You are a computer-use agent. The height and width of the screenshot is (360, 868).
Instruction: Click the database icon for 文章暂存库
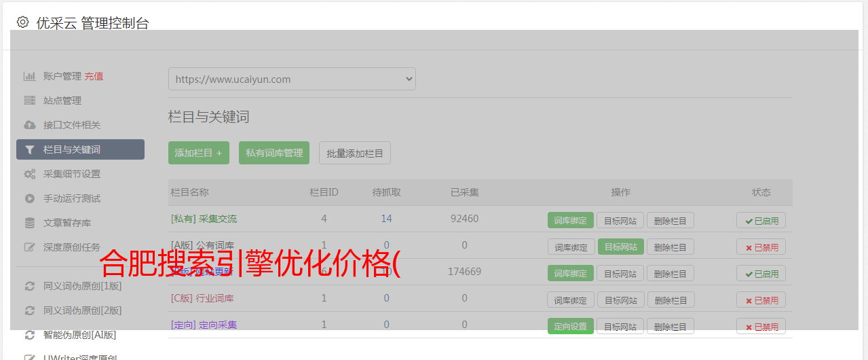click(x=29, y=223)
